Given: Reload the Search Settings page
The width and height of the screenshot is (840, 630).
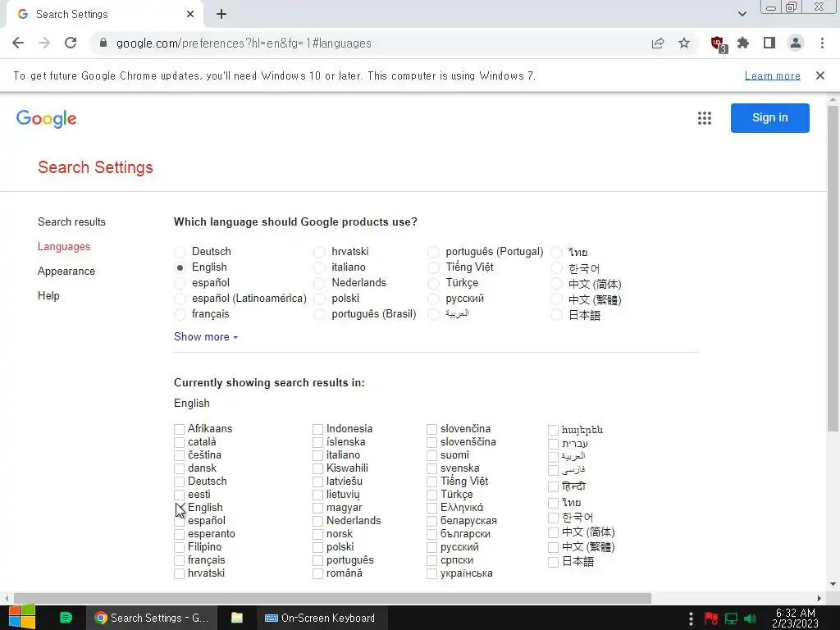Looking at the screenshot, I should coord(71,43).
